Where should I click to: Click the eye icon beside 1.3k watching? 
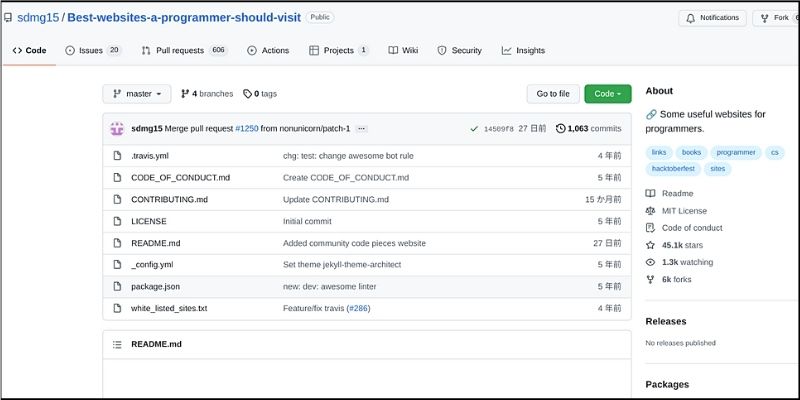coord(650,262)
